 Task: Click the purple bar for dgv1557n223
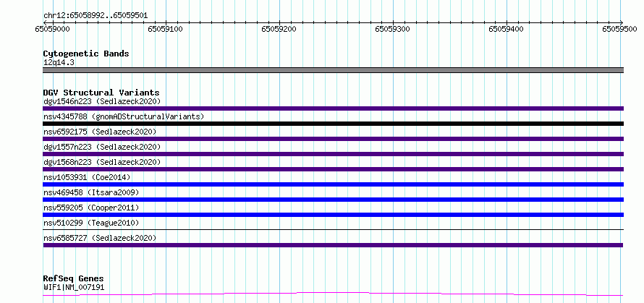point(333,154)
